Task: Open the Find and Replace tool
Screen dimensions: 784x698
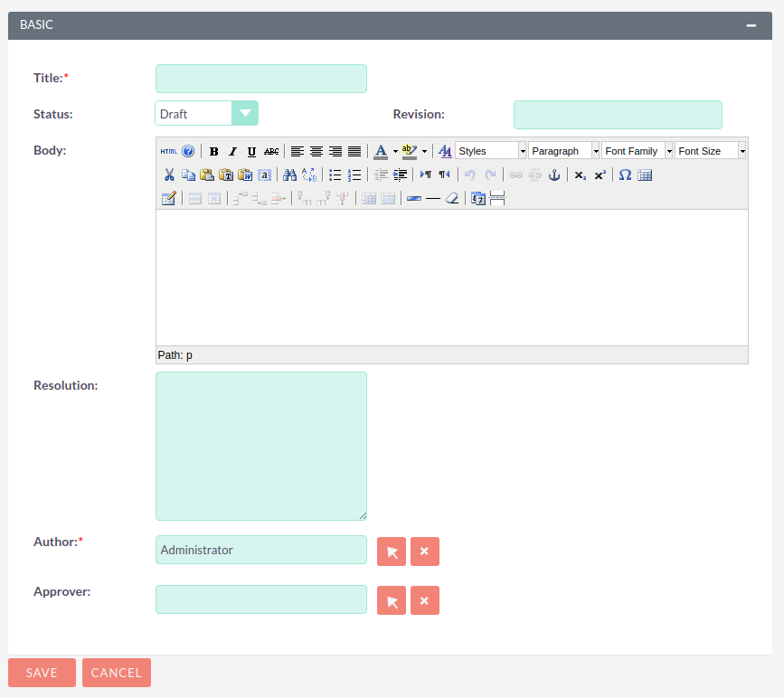Action: click(308, 174)
